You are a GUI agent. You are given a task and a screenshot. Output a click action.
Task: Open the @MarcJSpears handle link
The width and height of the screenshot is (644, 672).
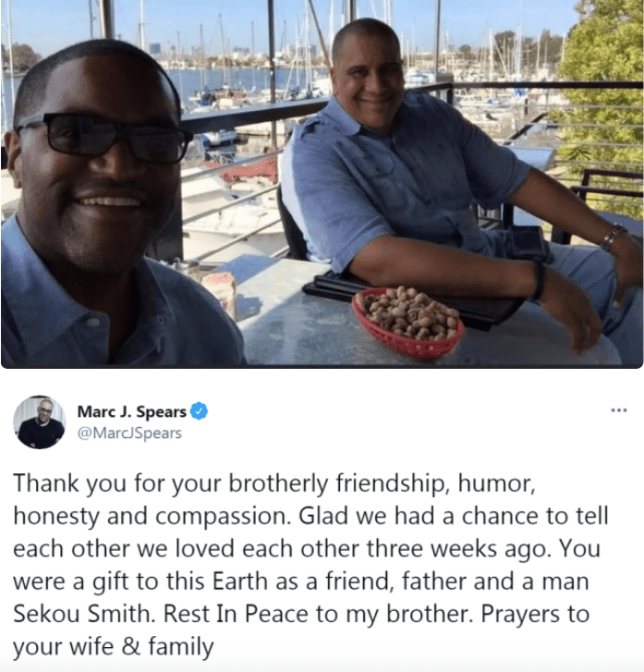pyautogui.click(x=129, y=434)
